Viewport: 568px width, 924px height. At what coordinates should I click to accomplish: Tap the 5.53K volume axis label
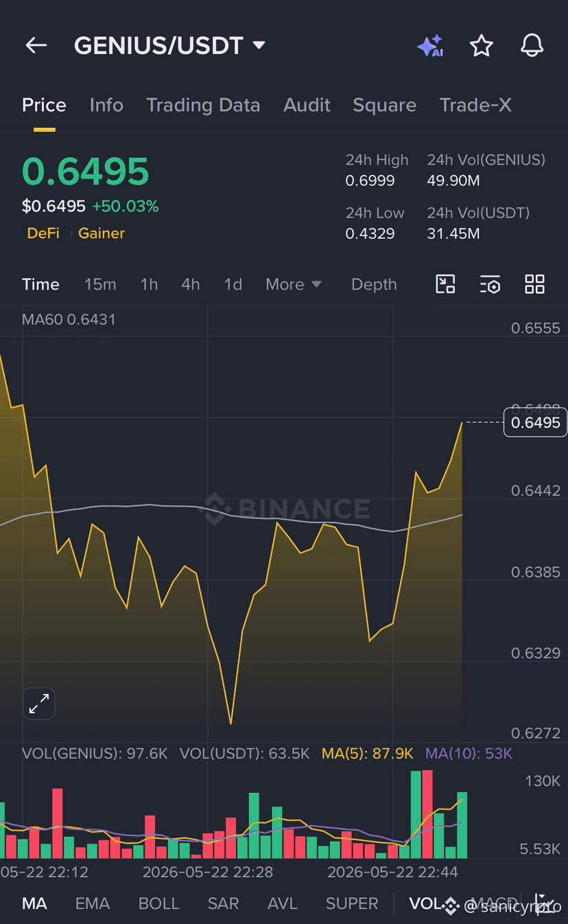click(541, 849)
